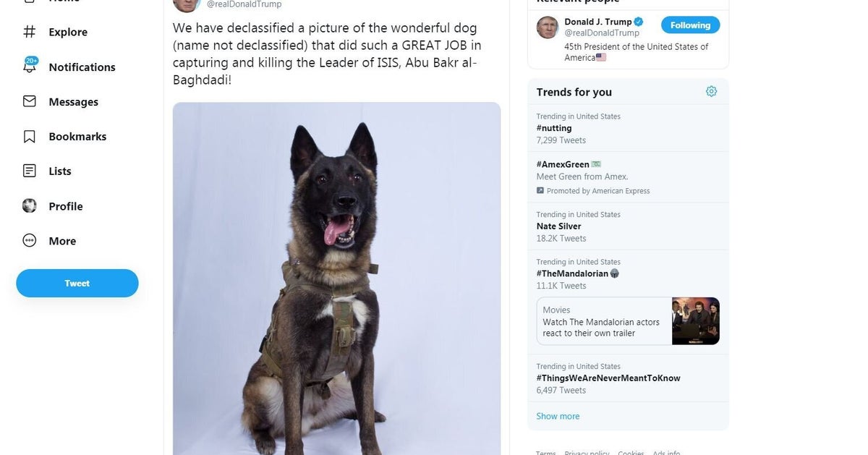Click the Profile avatar icon
The height and width of the screenshot is (455, 868).
coord(30,206)
